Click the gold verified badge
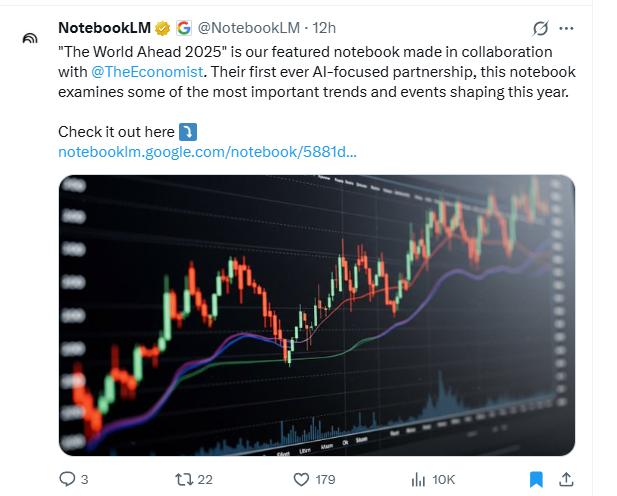617x496 pixels. (161, 27)
